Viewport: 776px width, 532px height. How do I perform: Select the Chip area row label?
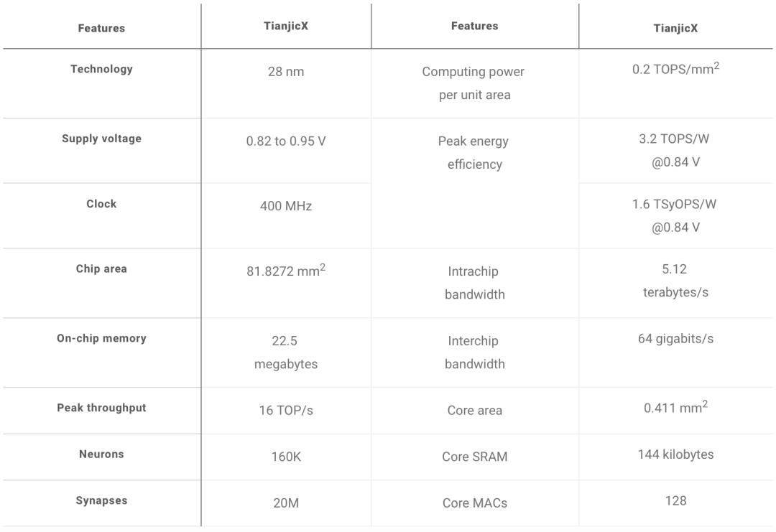tap(101, 269)
